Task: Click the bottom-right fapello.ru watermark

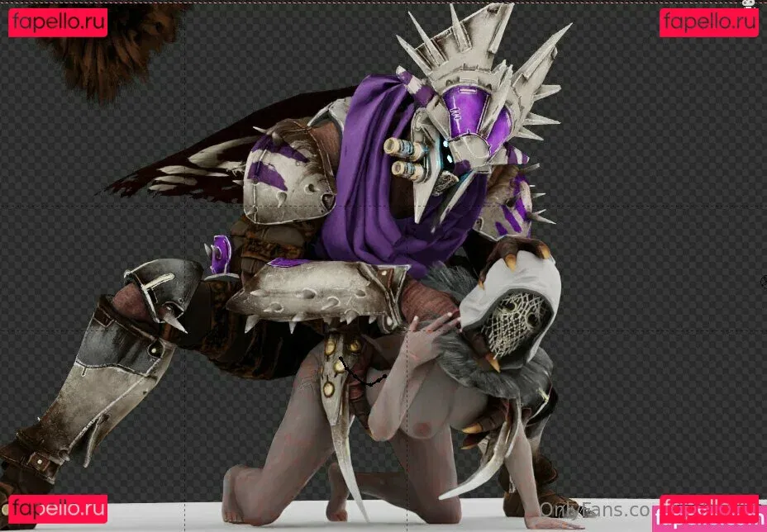Action: tap(708, 509)
